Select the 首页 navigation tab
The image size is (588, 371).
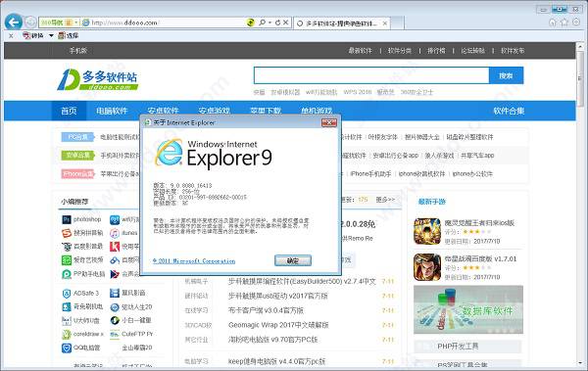[69, 111]
